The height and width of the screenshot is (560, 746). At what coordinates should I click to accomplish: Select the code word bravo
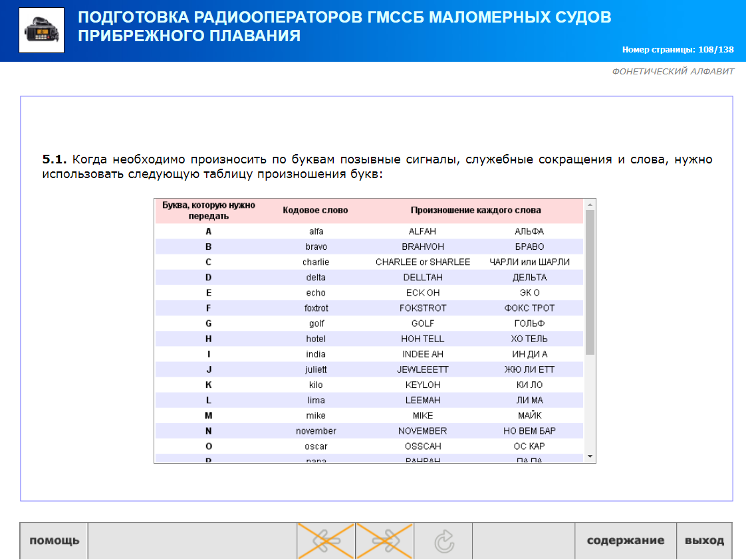pos(316,246)
